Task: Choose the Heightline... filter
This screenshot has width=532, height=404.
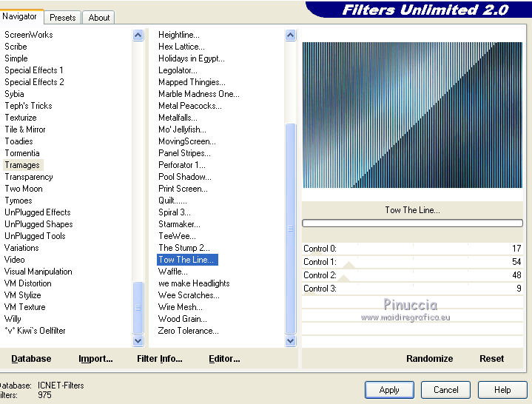Action: tap(179, 35)
